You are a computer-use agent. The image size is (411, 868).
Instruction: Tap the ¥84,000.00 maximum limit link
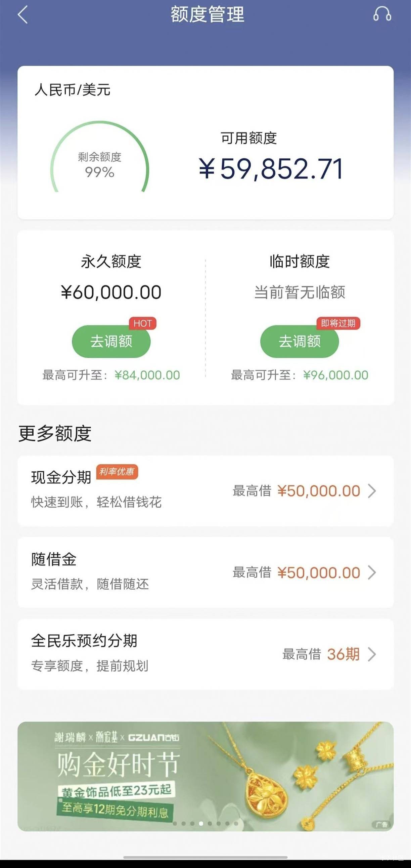coord(147,375)
